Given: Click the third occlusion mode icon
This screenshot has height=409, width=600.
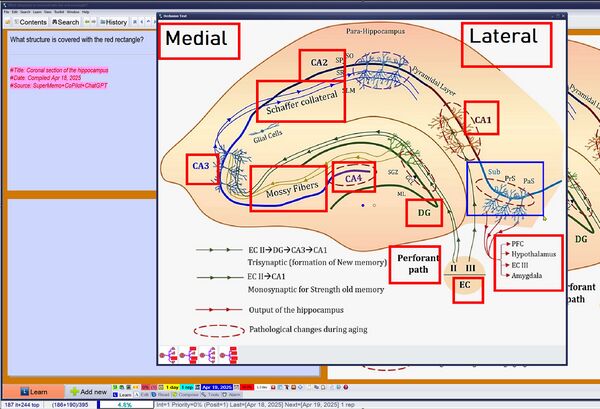Looking at the screenshot, I should click(x=208, y=355).
